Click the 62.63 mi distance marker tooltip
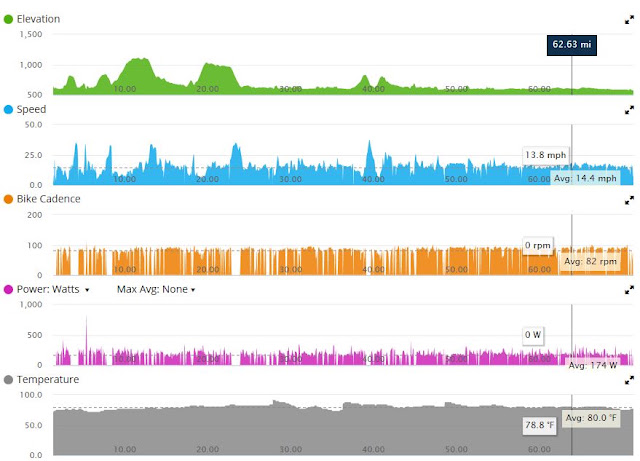This screenshot has width=640, height=461. 571,45
